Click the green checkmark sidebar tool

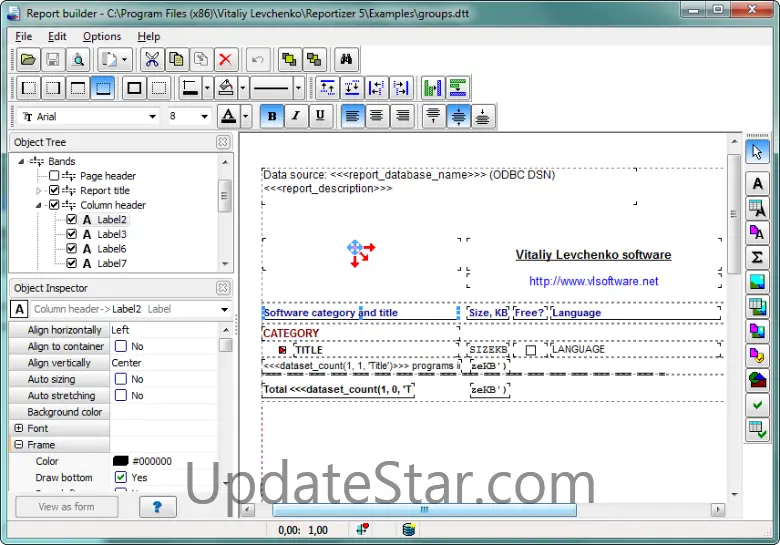click(757, 405)
